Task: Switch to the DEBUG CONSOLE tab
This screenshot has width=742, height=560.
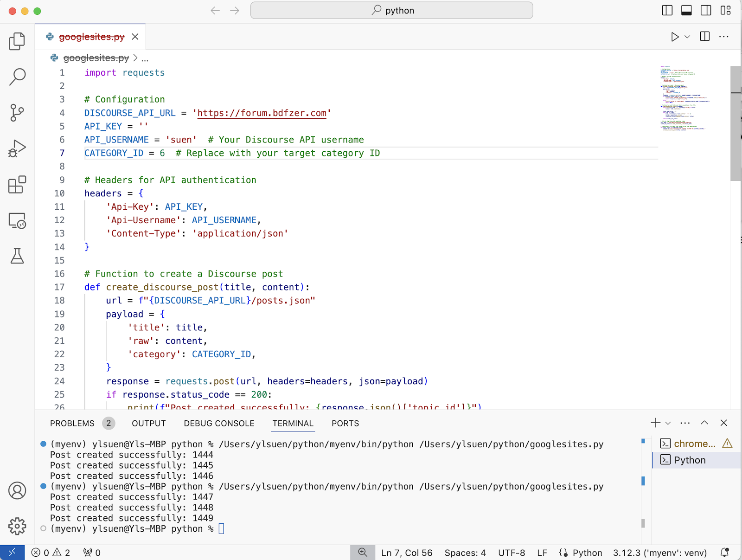Action: click(219, 423)
